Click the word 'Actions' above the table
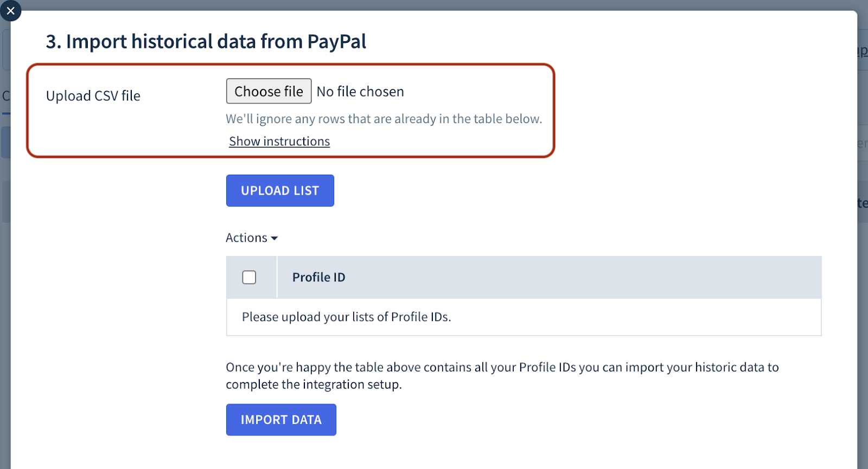Viewport: 868px width, 469px height. [246, 237]
